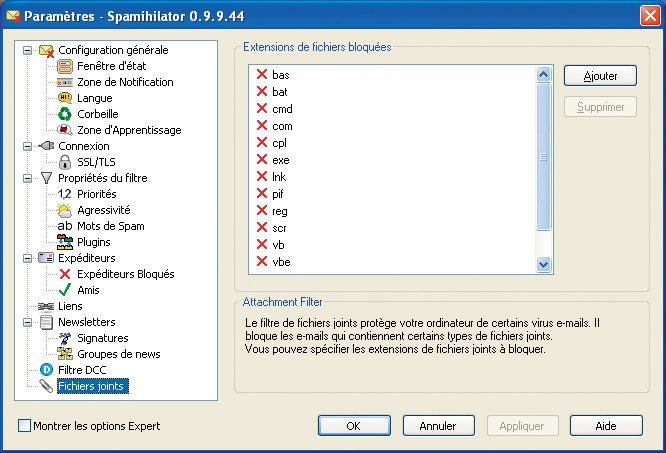
Task: Select the reg extension entry
Action: (279, 211)
